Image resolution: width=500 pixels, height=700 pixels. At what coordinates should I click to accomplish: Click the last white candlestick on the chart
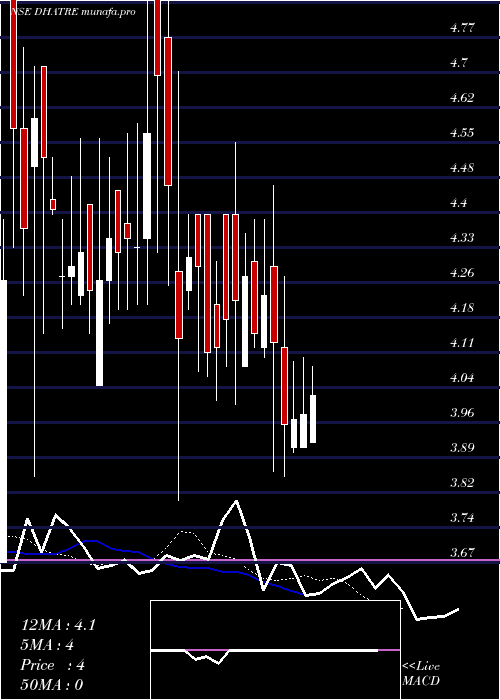[313, 419]
